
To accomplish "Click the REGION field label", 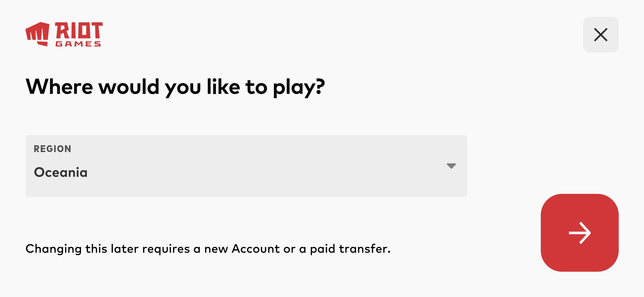I will [52, 149].
